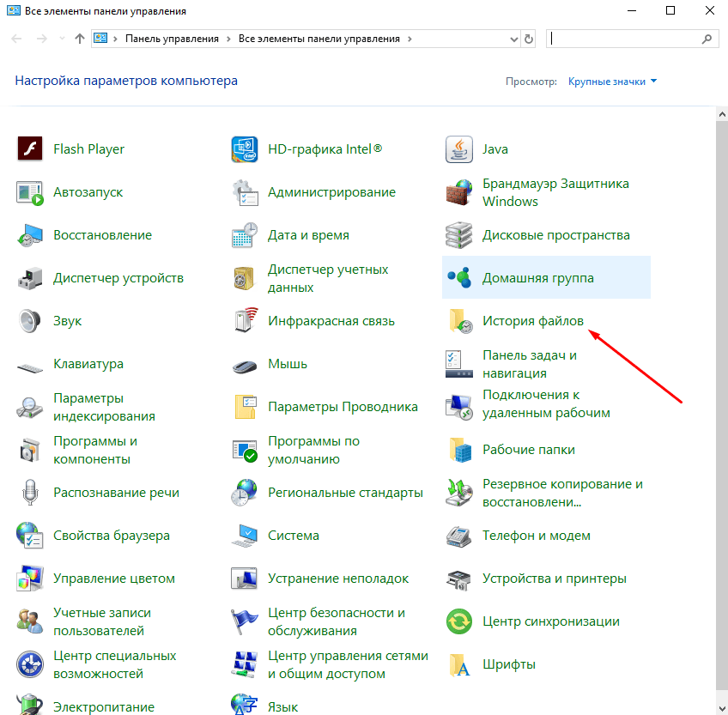Open the Диспетчер учетных данных safe icon
728x715 pixels.
[244, 278]
